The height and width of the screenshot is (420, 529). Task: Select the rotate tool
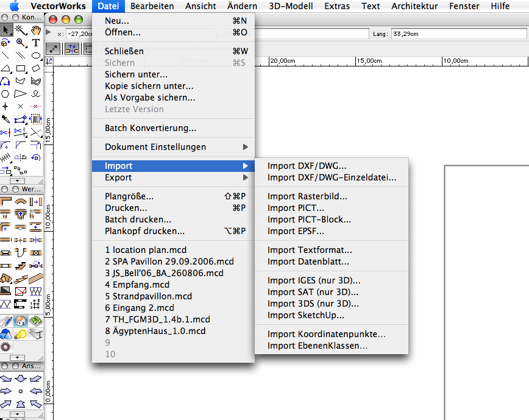[36, 157]
